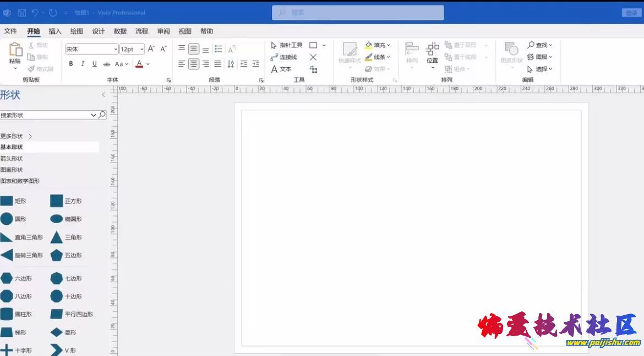Open the Line (线条) dropdown
644x356 pixels.
[x=378, y=57]
